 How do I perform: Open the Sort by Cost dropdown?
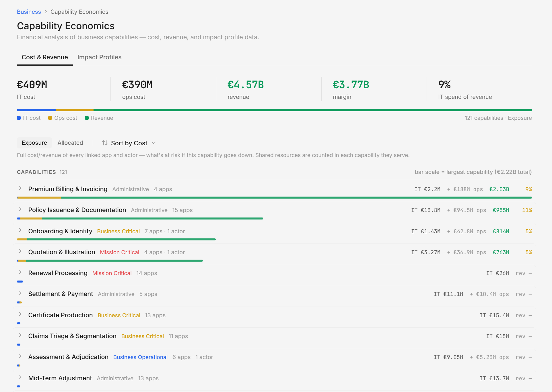click(x=129, y=143)
